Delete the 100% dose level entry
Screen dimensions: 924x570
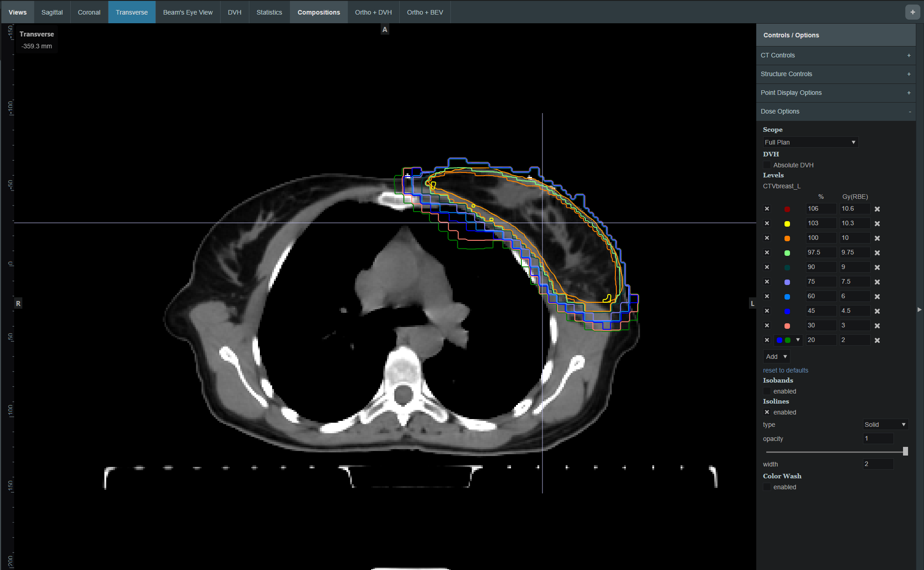pos(877,238)
